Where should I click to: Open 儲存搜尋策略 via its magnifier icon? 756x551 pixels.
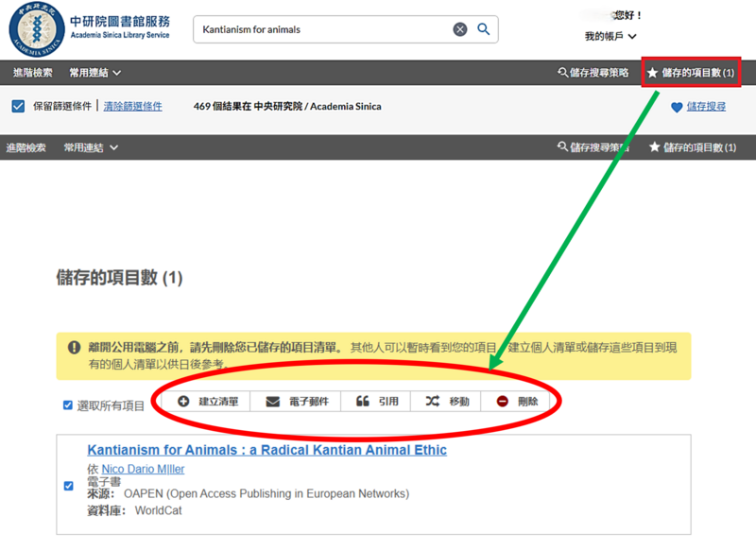tap(563, 72)
